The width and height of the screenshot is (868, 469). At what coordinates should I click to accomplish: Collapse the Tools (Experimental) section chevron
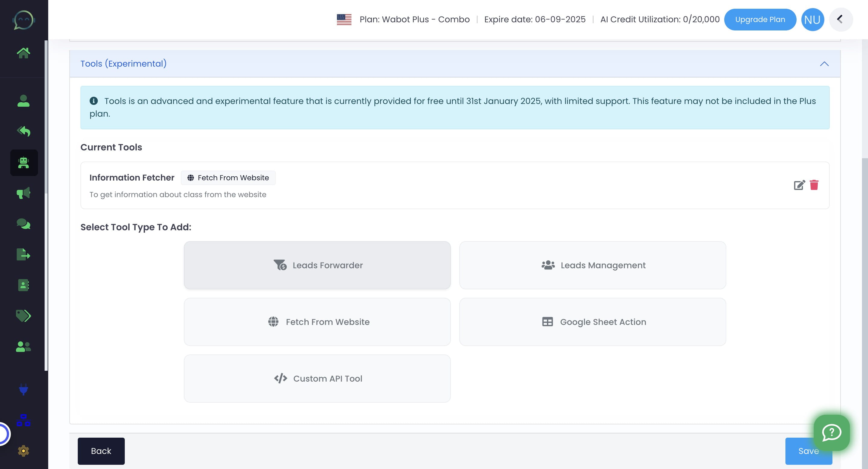pyautogui.click(x=825, y=64)
